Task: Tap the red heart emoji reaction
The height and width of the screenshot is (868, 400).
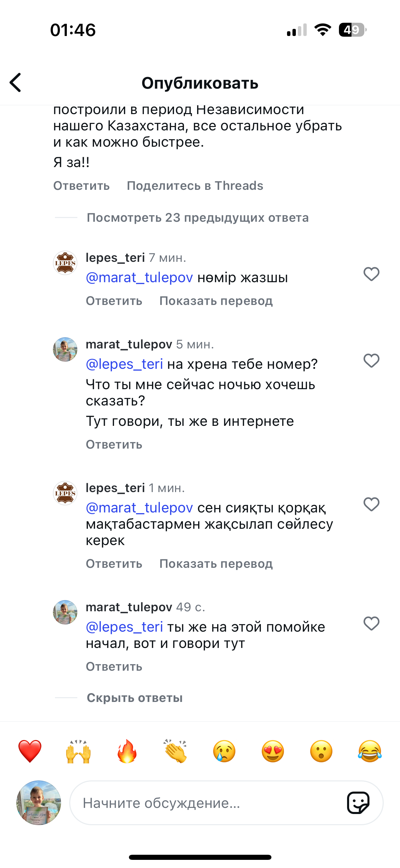Action: 30,751
